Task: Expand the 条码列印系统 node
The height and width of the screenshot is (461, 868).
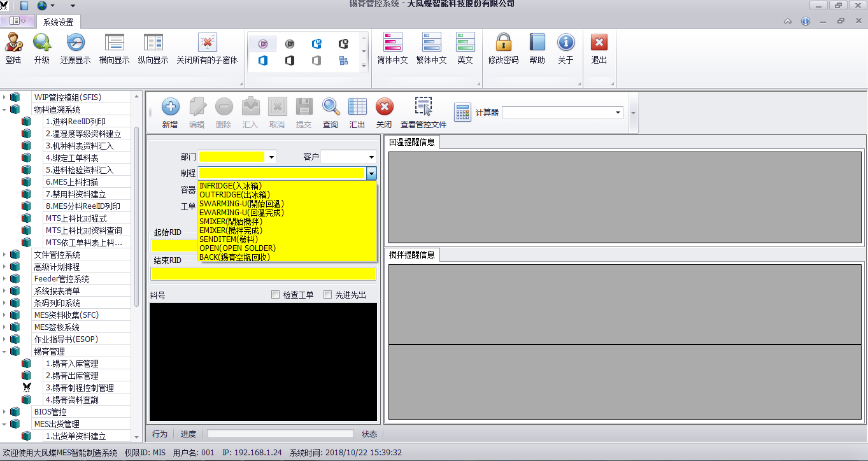Action: click(x=4, y=303)
